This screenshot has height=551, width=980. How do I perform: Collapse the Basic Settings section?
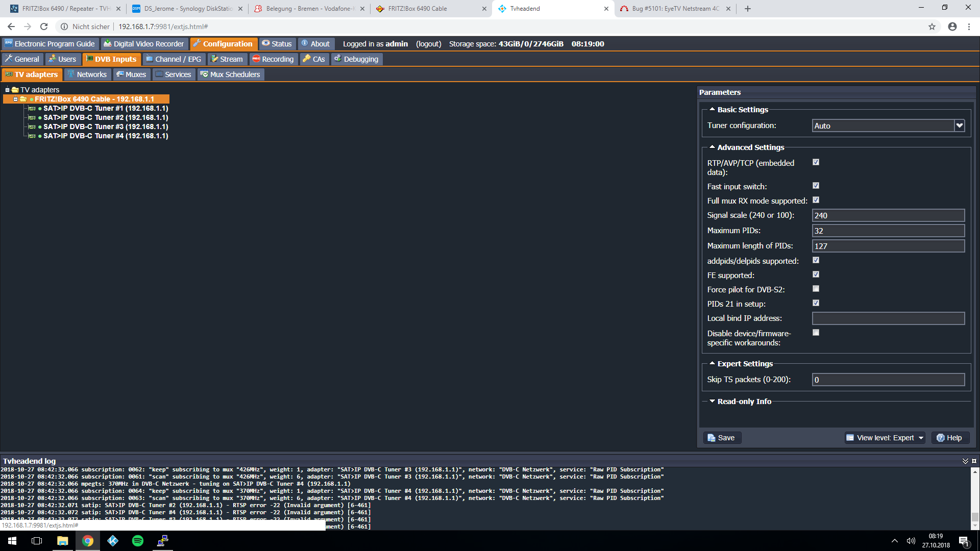coord(712,109)
